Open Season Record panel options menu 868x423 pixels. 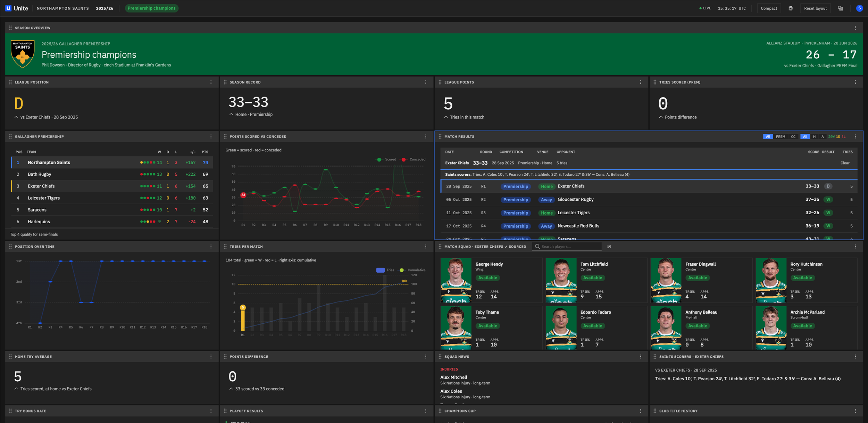(426, 82)
